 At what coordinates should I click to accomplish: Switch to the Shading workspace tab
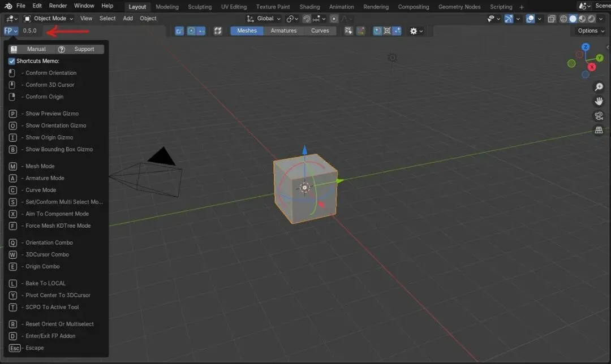(x=310, y=7)
